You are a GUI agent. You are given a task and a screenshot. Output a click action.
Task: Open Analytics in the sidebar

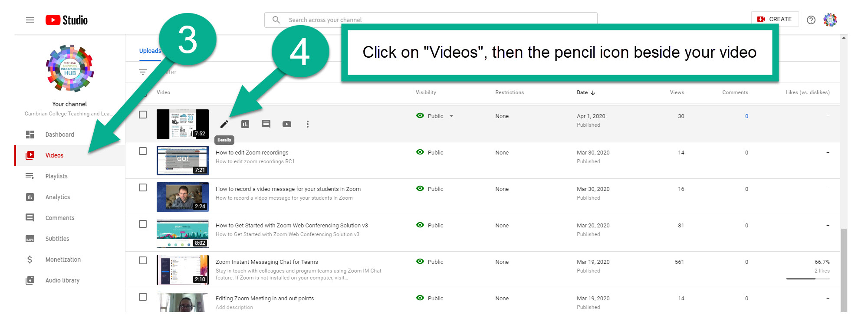point(58,197)
